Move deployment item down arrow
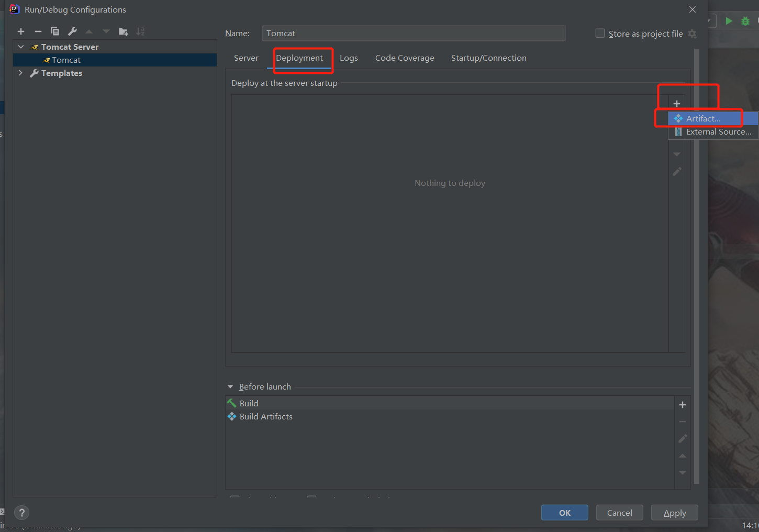 (677, 154)
